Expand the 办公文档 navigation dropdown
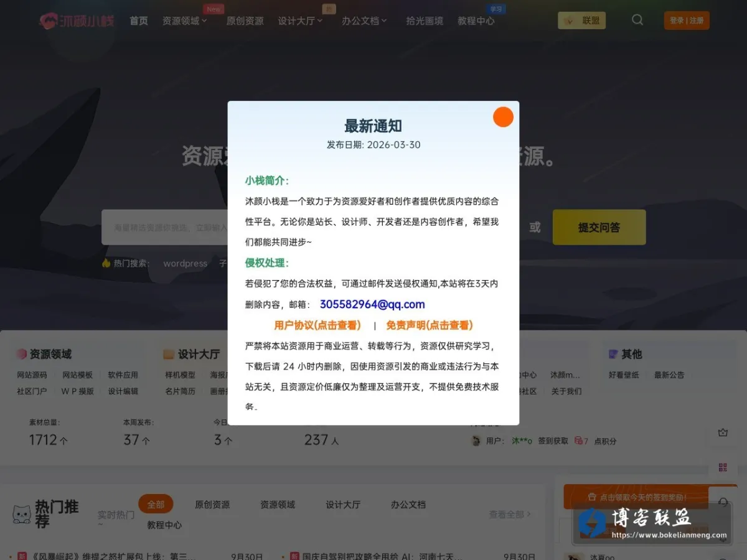This screenshot has height=560, width=747. [x=364, y=21]
